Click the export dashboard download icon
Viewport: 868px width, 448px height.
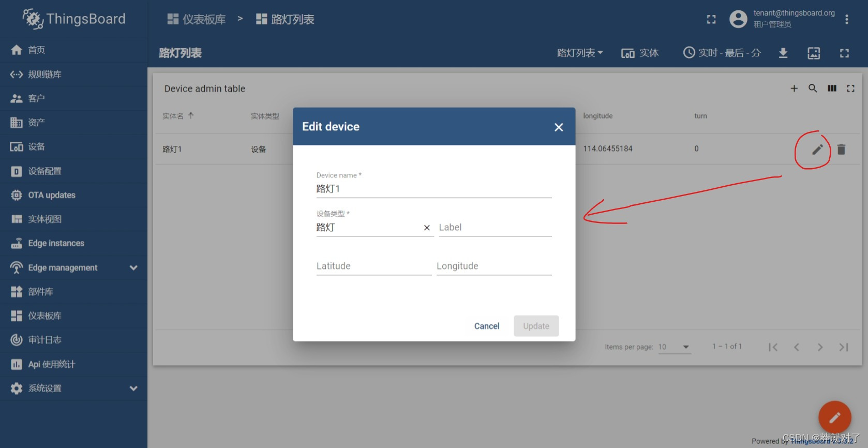[x=783, y=53]
